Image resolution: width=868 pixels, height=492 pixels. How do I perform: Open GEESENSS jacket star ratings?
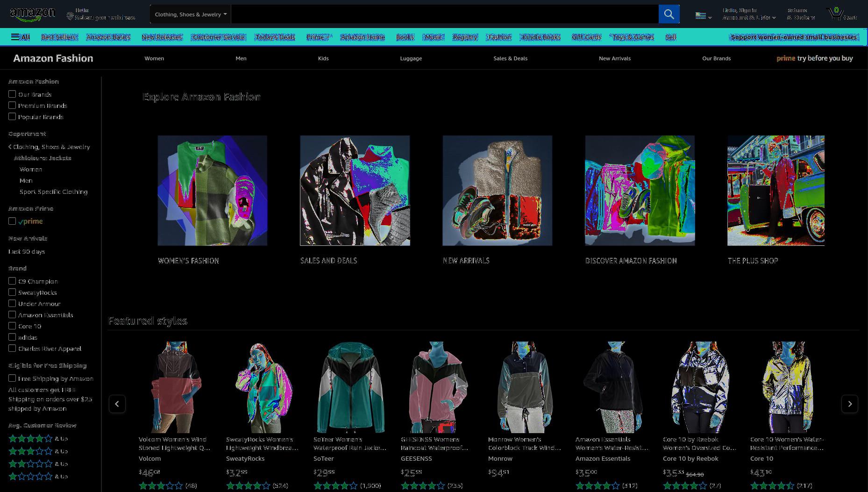coord(423,485)
